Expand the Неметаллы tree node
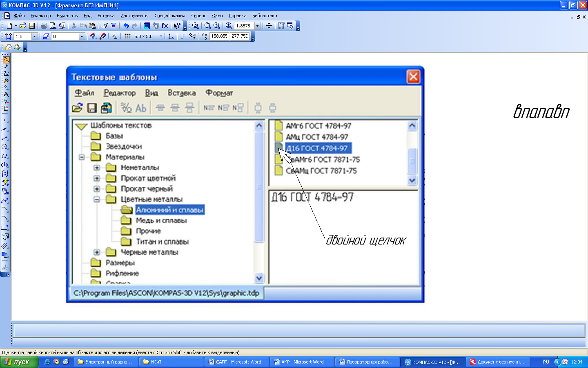 point(97,168)
